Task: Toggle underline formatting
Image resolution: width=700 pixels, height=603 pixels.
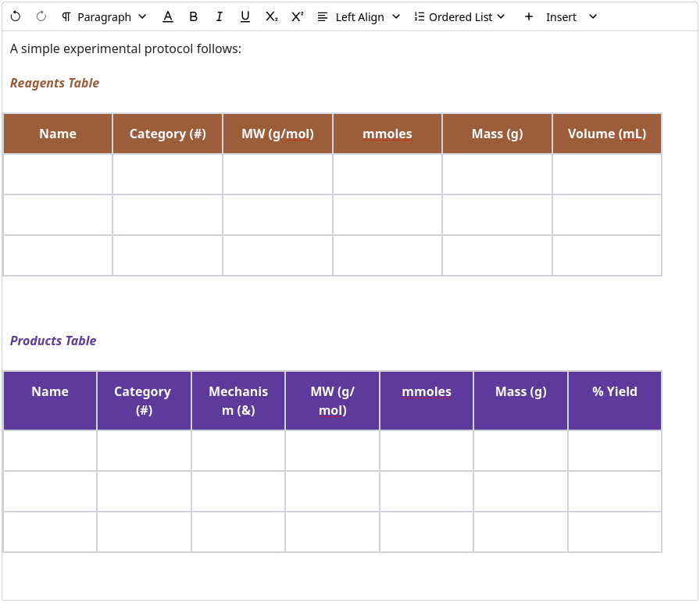Action: click(245, 16)
